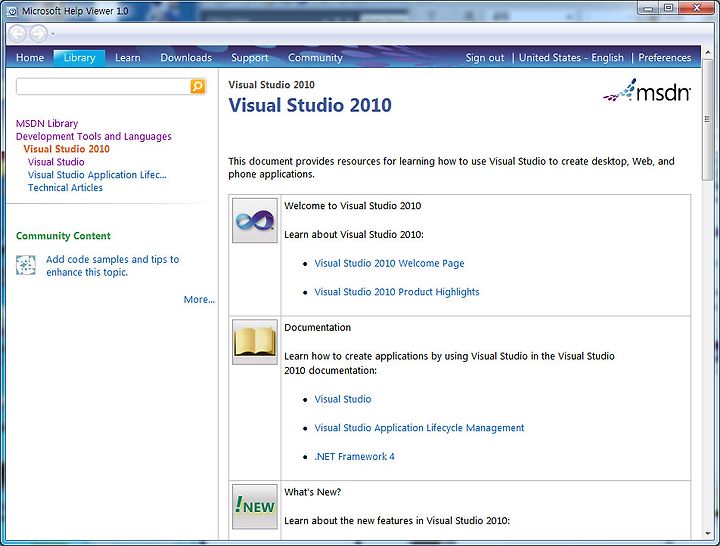Open the Downloads tab
720x546 pixels.
[186, 58]
